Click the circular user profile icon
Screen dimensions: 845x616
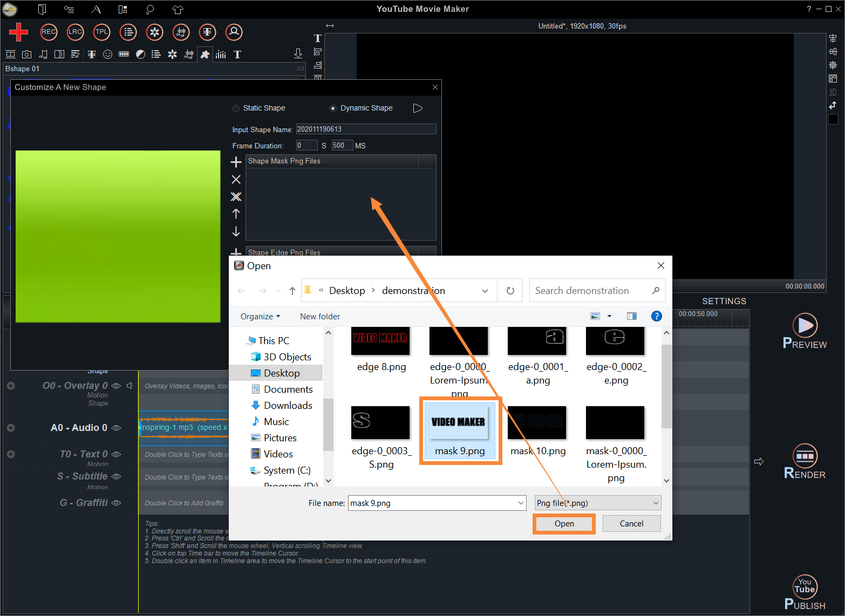[234, 32]
